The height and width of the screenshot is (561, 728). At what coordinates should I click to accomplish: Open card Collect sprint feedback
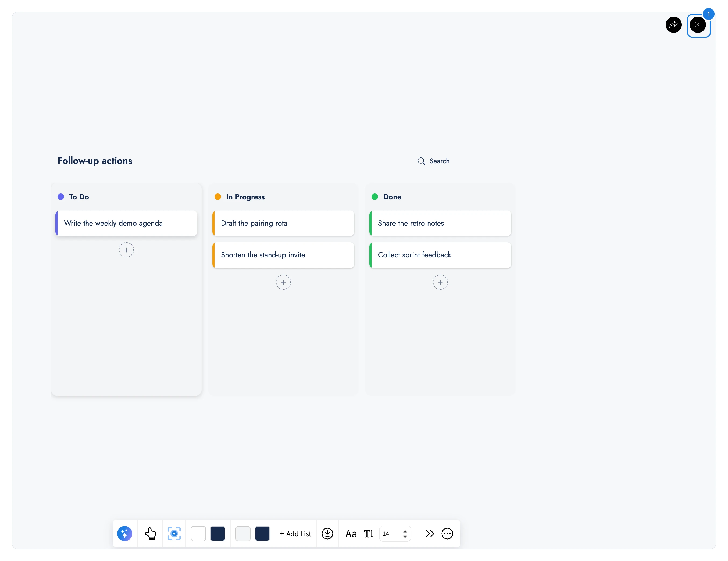pos(440,255)
